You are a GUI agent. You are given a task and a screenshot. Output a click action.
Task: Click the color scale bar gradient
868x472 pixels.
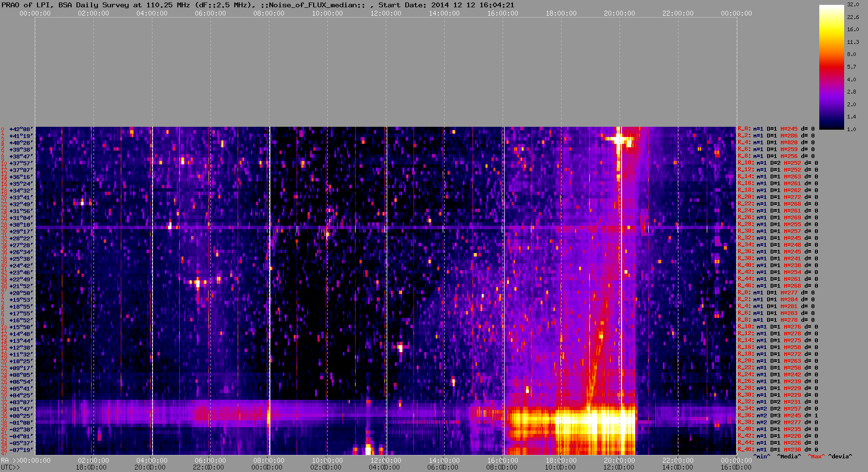pos(831,67)
